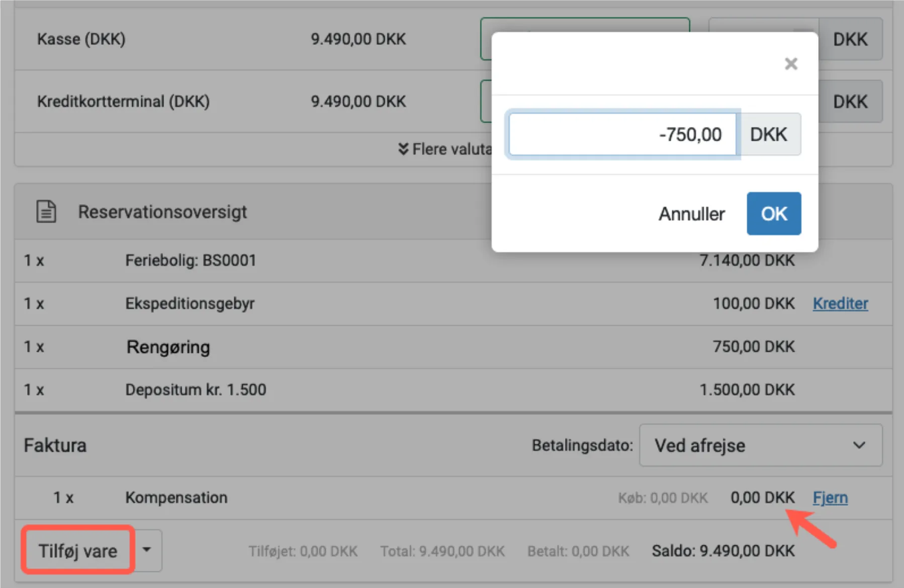The height and width of the screenshot is (588, 904).
Task: Click the Kasse amount input field
Action: point(486,39)
